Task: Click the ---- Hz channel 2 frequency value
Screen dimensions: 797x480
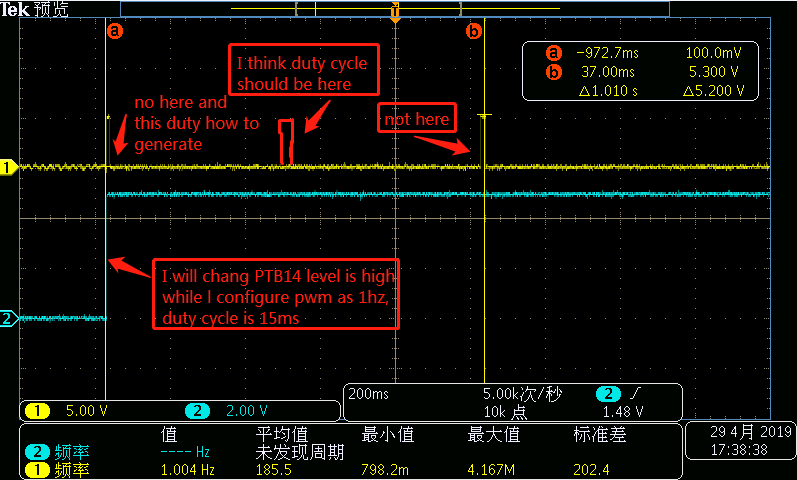Action: click(x=185, y=452)
